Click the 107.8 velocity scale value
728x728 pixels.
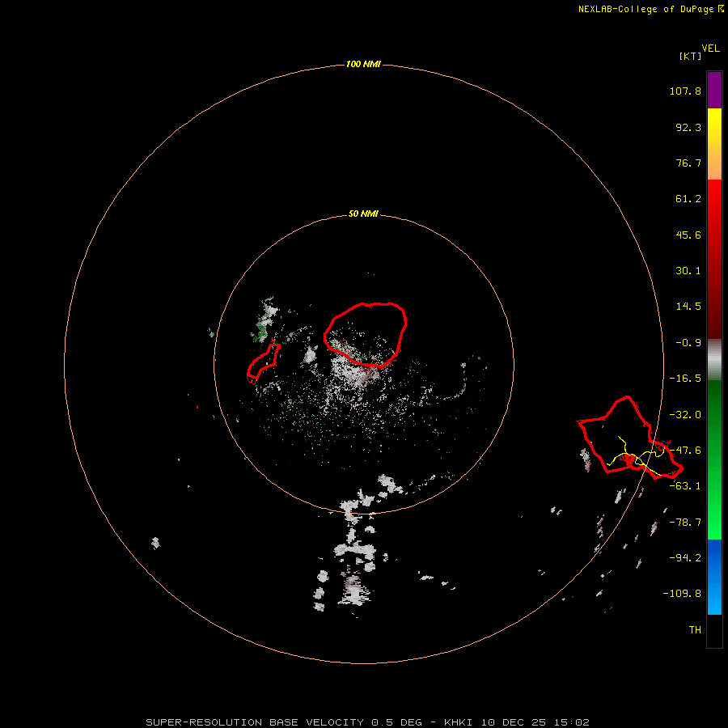click(685, 91)
